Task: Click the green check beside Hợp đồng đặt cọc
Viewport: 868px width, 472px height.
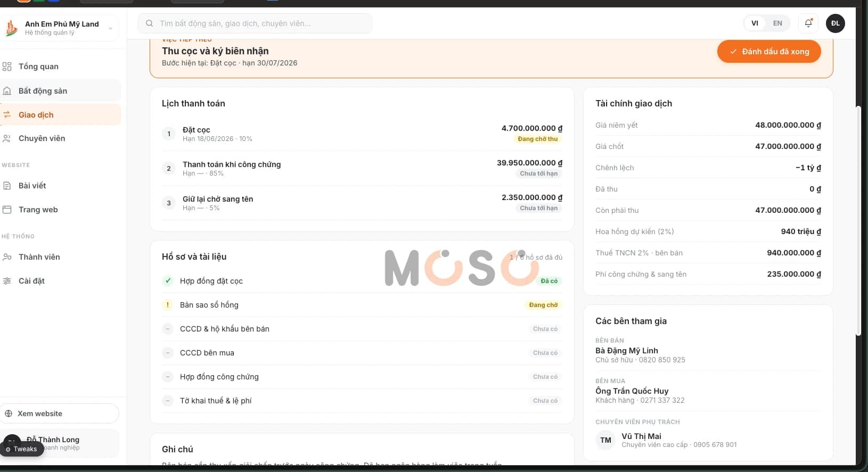Action: tap(168, 280)
